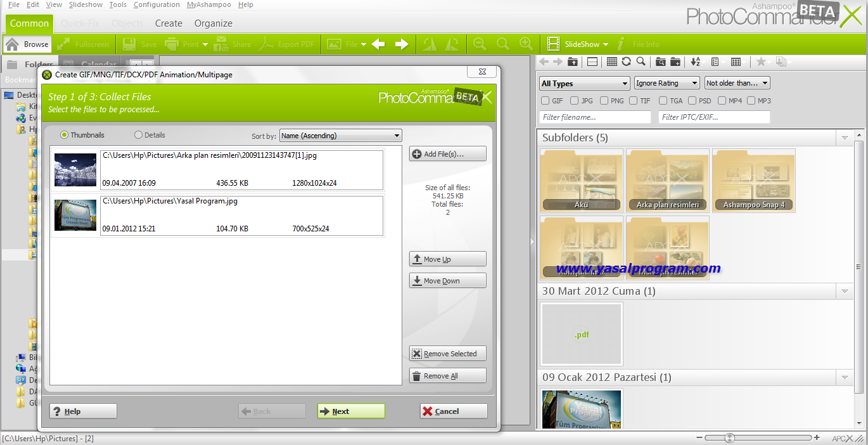The width and height of the screenshot is (868, 445).
Task: Click the Filter filename input field
Action: [x=594, y=117]
